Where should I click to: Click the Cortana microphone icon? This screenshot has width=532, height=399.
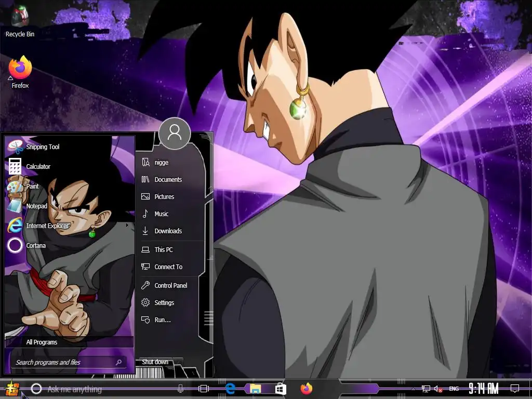tap(180, 389)
